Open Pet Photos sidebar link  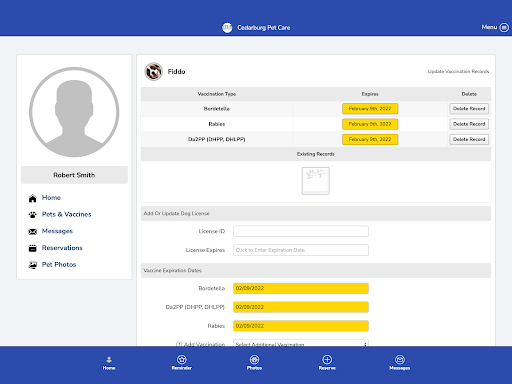click(59, 264)
